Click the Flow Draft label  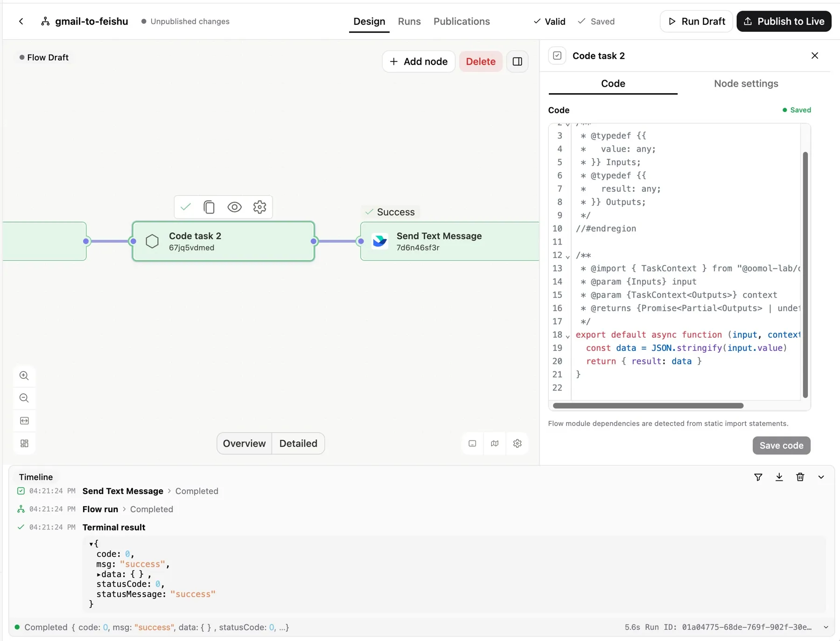44,57
